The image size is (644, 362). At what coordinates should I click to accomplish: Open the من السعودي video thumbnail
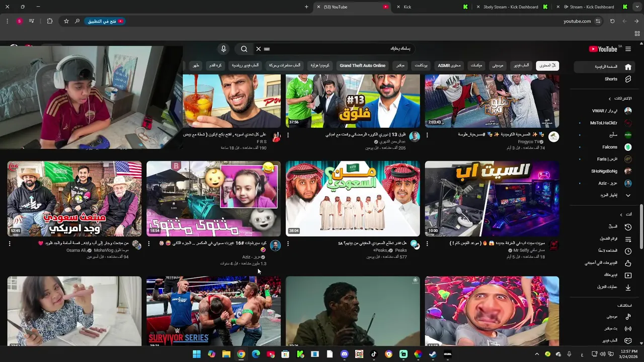(x=353, y=198)
